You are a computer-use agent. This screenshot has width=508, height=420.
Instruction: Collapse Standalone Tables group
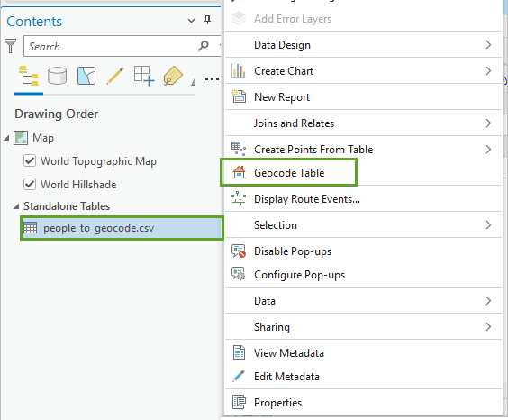coord(16,206)
